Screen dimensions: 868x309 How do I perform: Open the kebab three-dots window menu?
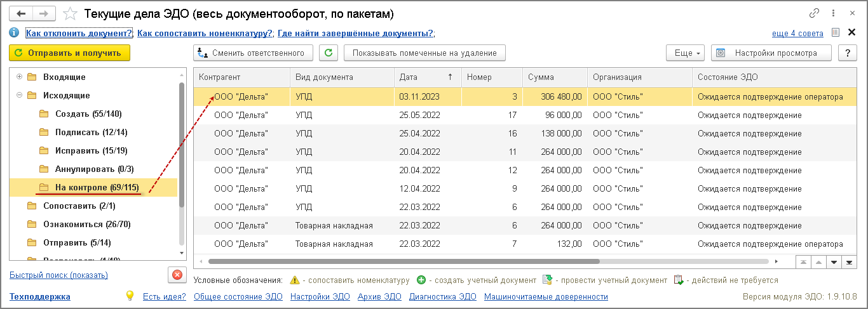pyautogui.click(x=833, y=13)
